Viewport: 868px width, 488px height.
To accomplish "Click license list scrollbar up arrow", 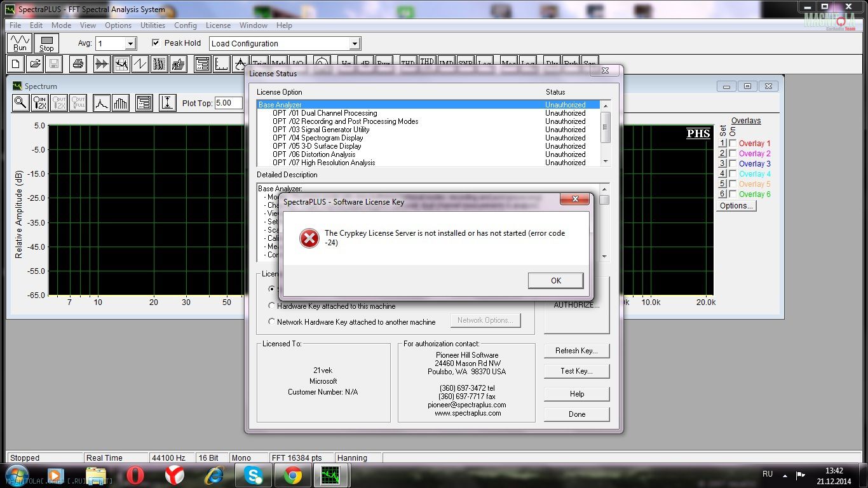I will [606, 105].
